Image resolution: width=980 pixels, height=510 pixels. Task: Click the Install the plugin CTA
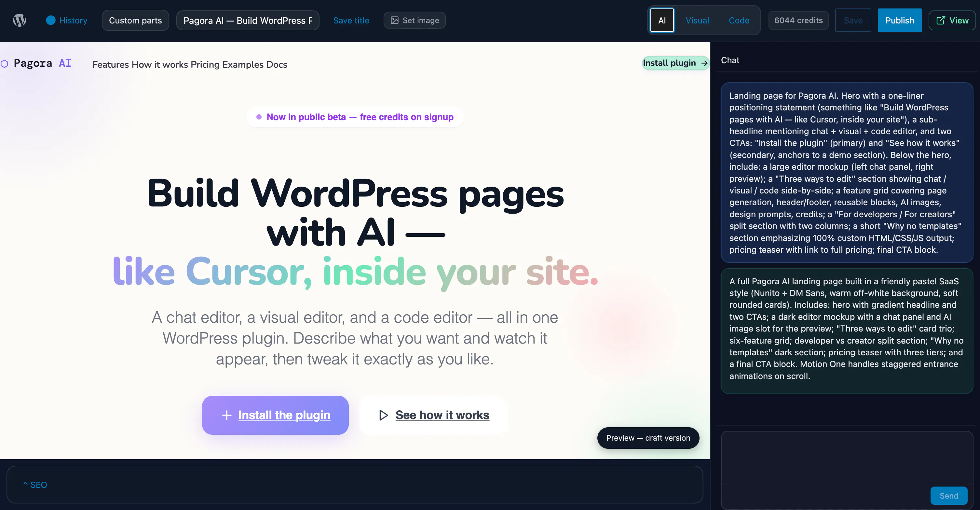[275, 415]
